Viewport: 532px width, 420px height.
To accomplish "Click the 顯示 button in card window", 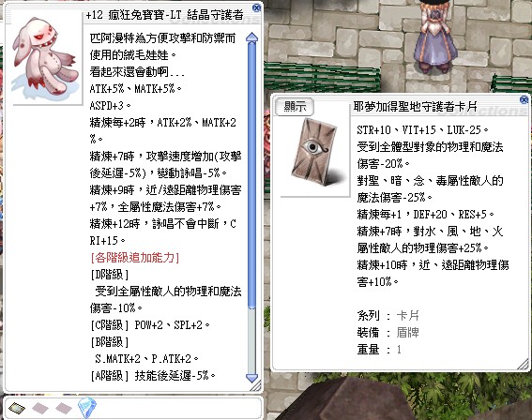I will coord(295,107).
